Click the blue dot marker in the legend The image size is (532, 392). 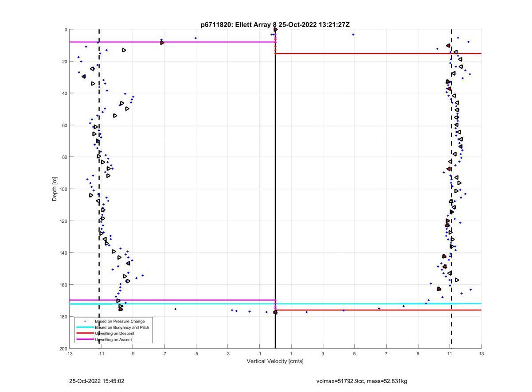[x=85, y=321]
